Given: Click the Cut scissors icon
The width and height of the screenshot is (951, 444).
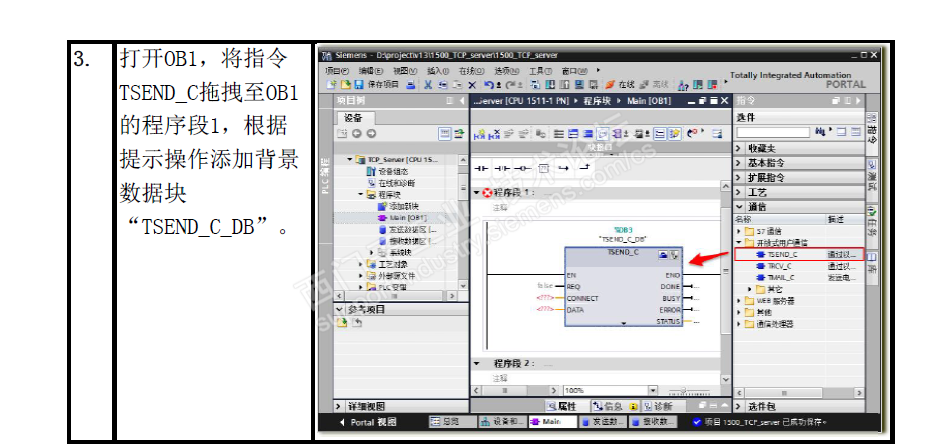Looking at the screenshot, I should coord(428,84).
